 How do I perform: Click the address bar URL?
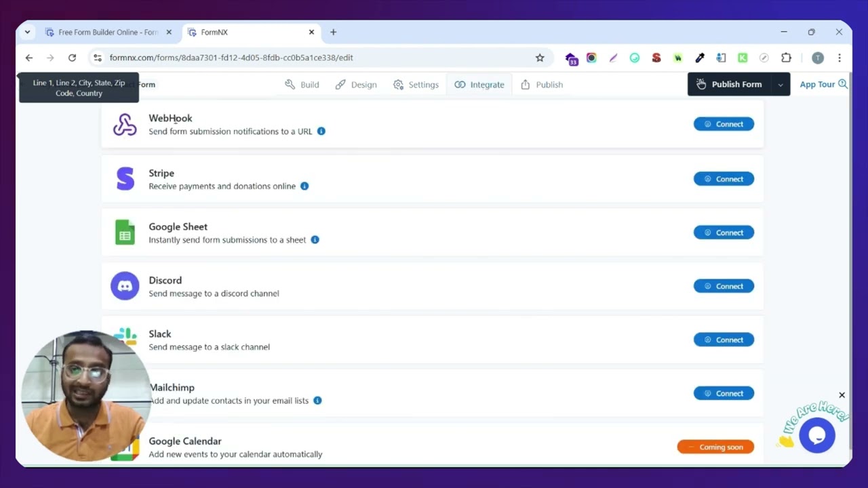pos(231,58)
